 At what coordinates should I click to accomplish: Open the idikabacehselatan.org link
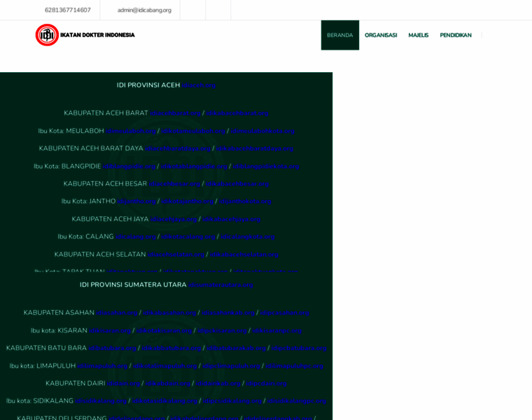tap(244, 254)
